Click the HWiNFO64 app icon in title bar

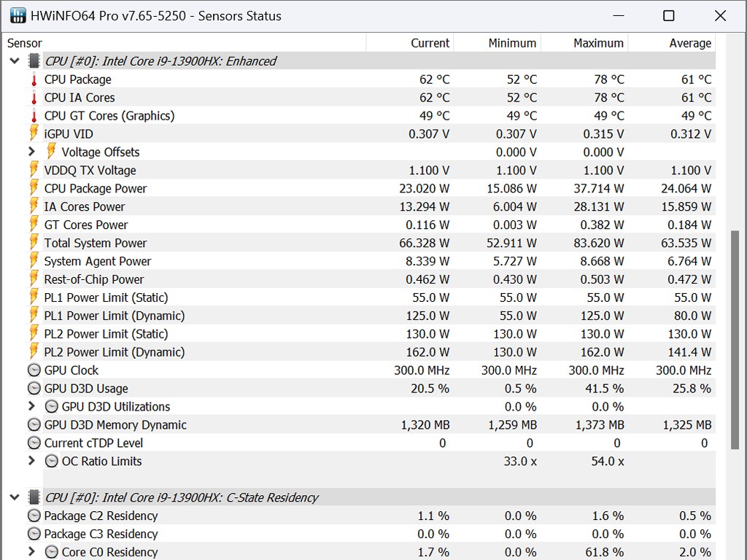[18, 15]
